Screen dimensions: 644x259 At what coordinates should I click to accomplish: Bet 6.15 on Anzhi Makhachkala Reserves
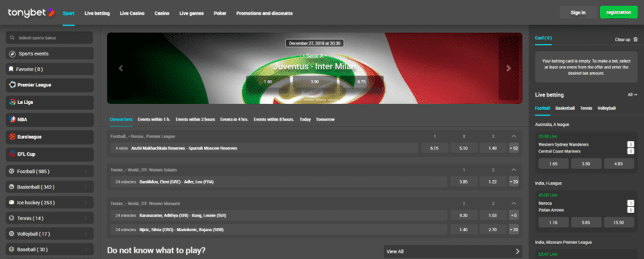coord(434,148)
